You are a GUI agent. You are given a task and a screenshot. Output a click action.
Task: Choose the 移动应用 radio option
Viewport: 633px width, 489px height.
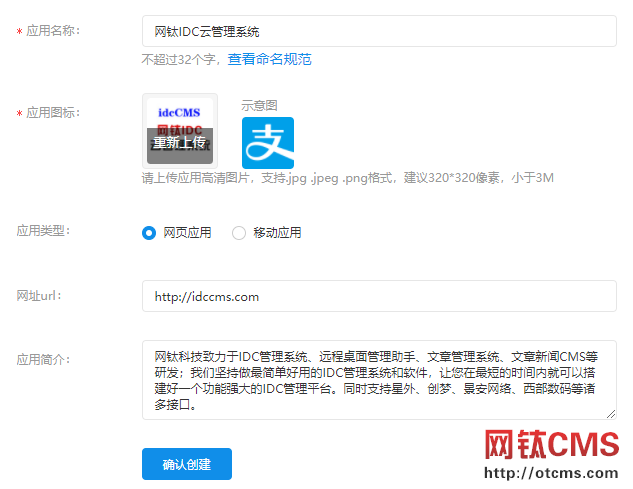tap(239, 233)
